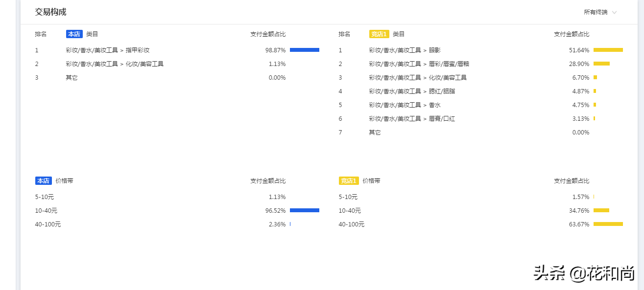
Task: Open the 眼影 category entry
Action: [x=406, y=50]
